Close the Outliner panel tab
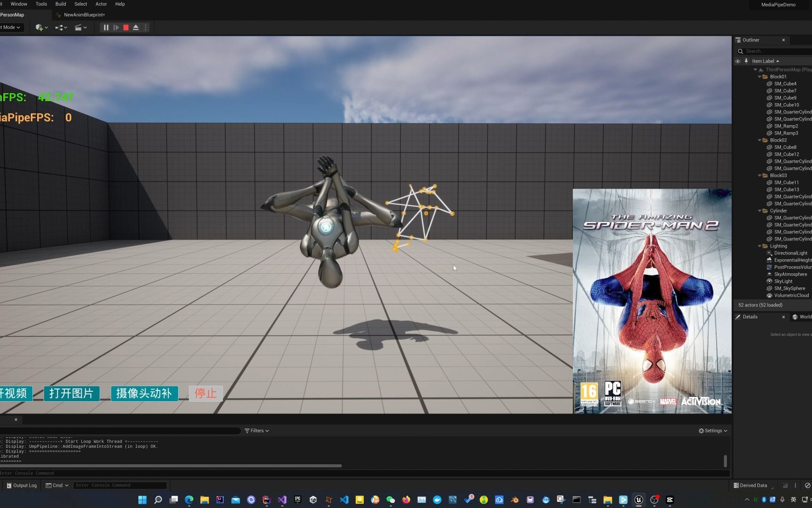The width and height of the screenshot is (812, 508). (x=783, y=40)
